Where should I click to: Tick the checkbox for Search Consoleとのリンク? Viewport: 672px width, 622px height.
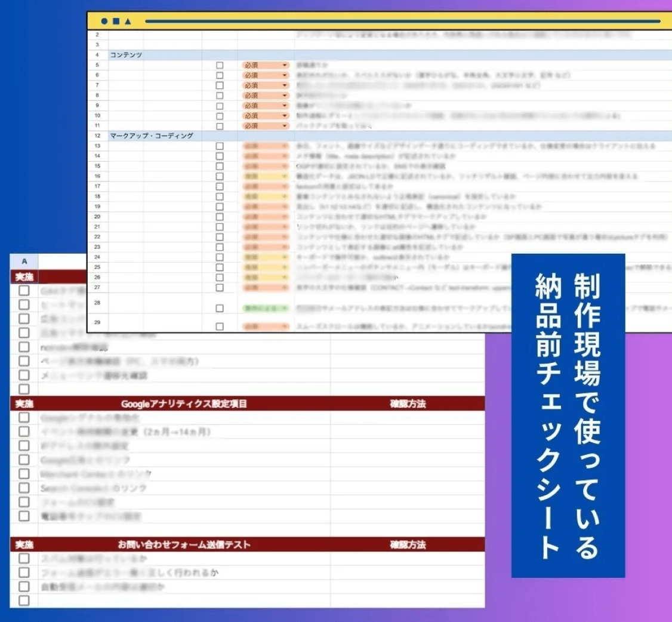tap(23, 488)
